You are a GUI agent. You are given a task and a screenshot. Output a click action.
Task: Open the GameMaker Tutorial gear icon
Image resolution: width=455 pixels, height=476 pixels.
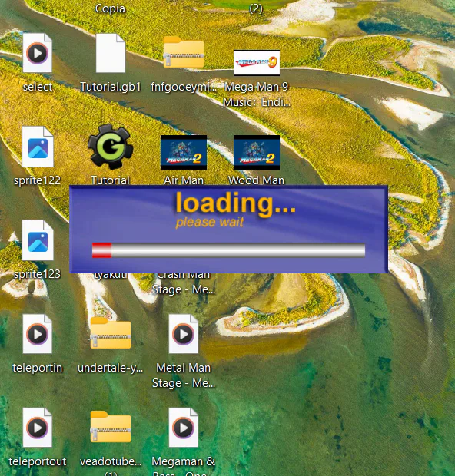pos(111,147)
